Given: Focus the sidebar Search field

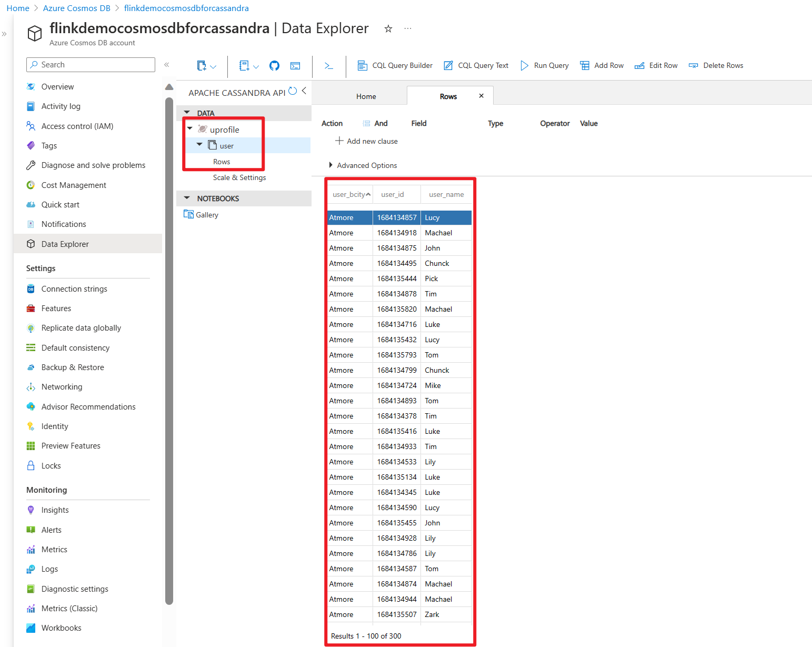Looking at the screenshot, I should (x=91, y=65).
